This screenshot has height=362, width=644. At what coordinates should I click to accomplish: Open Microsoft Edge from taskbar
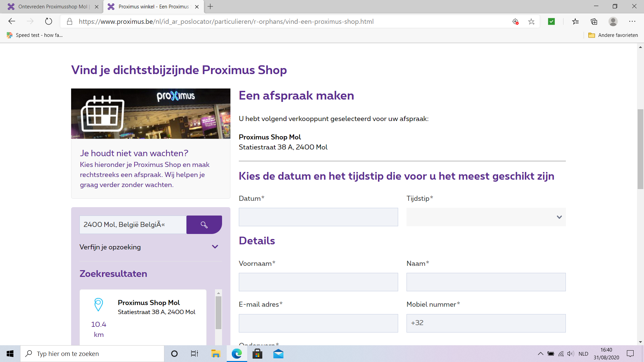237,354
